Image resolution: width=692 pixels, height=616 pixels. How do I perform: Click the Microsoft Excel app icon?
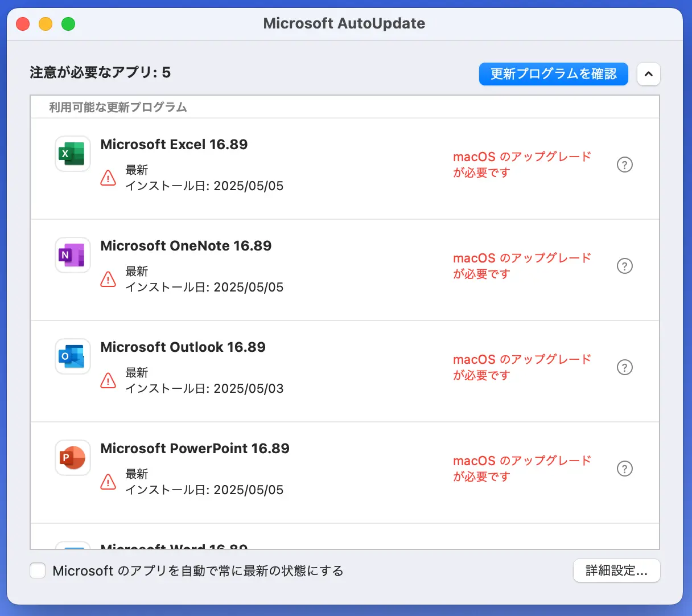point(72,153)
